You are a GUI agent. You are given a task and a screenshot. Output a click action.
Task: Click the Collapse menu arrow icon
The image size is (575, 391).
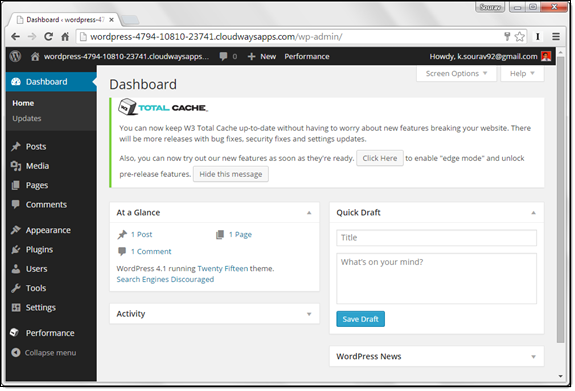click(16, 352)
